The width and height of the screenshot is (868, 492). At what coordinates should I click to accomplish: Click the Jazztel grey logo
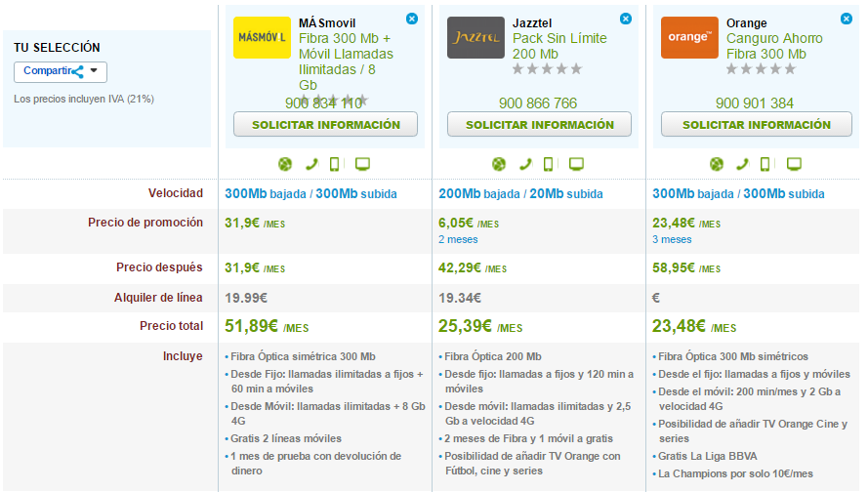(x=475, y=38)
